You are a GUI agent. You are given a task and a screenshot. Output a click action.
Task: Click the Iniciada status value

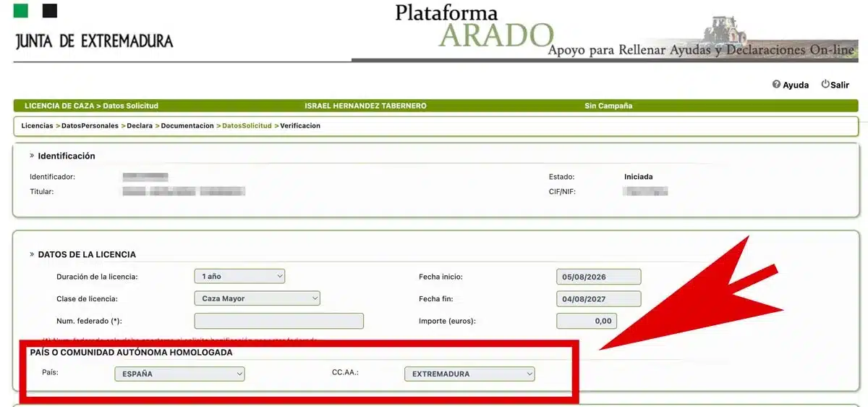(639, 176)
